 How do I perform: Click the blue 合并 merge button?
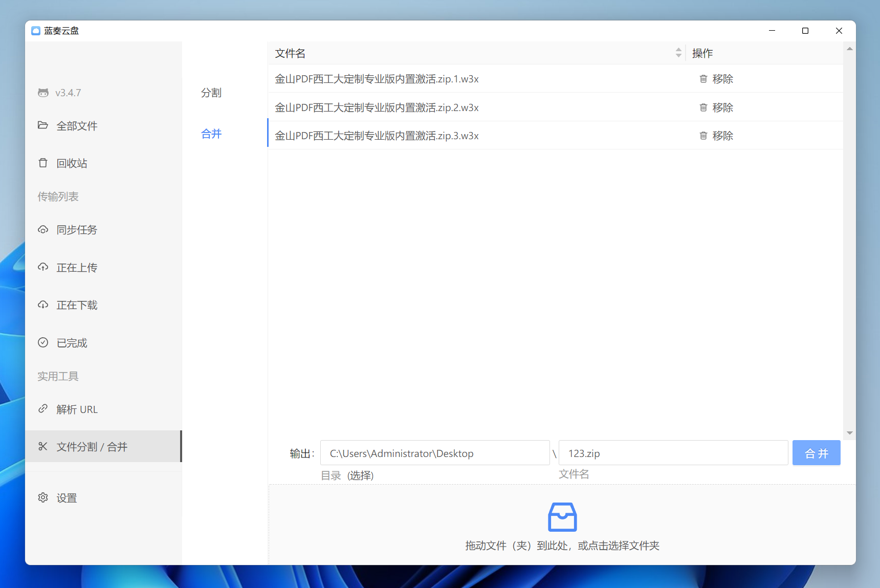point(816,453)
